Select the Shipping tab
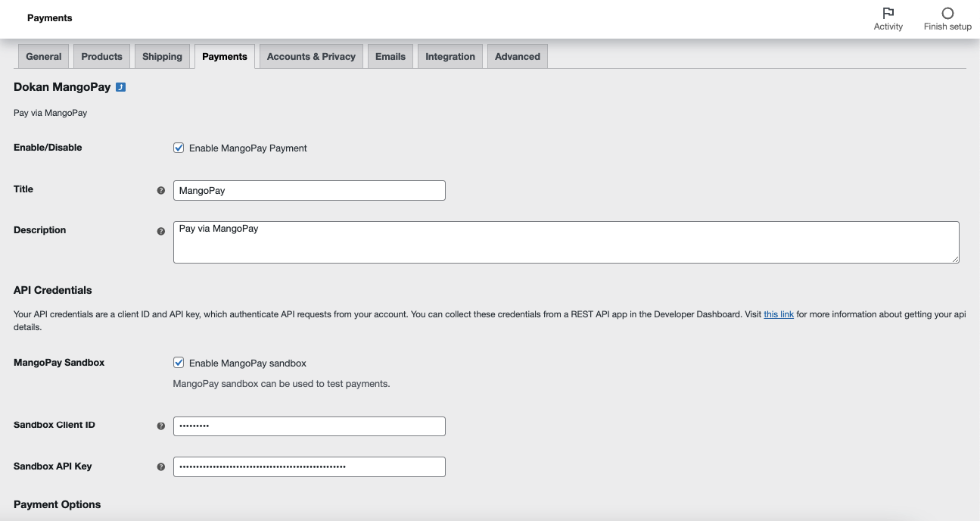Screen dimensions: 980x521 point(162,55)
